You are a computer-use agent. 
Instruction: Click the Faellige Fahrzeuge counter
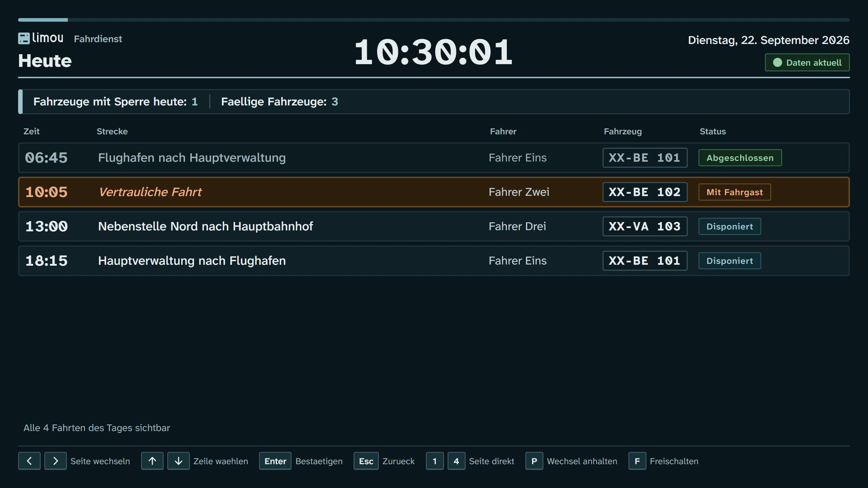279,102
